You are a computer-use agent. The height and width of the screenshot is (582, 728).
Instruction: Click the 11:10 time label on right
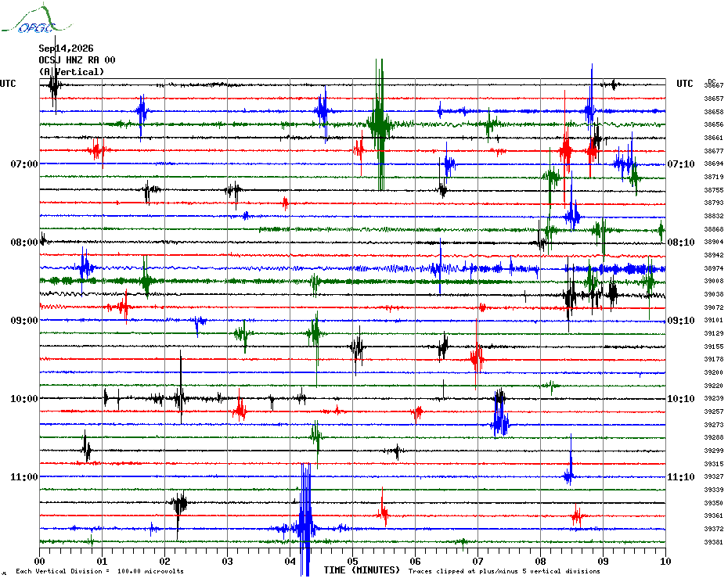pyautogui.click(x=681, y=477)
